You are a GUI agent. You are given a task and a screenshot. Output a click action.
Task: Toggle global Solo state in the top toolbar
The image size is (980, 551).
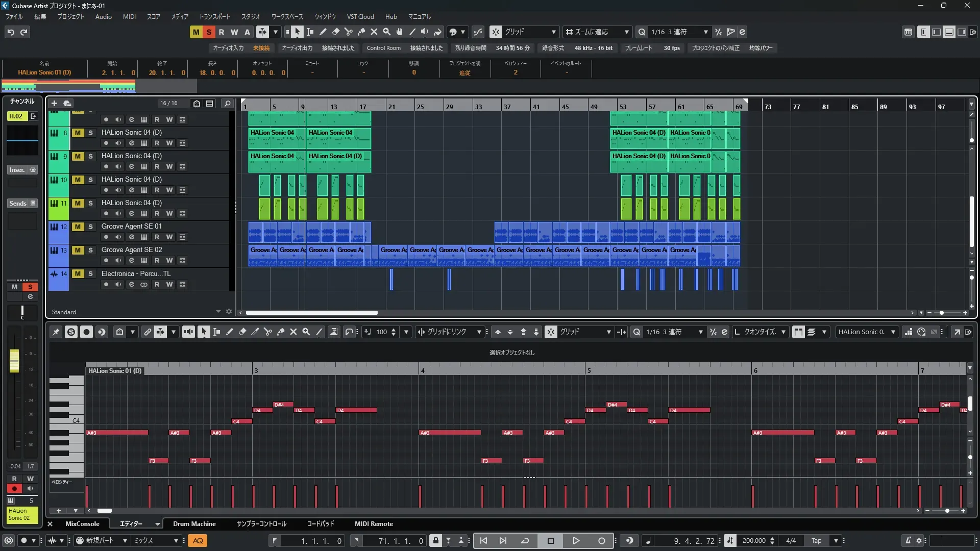coord(209,32)
